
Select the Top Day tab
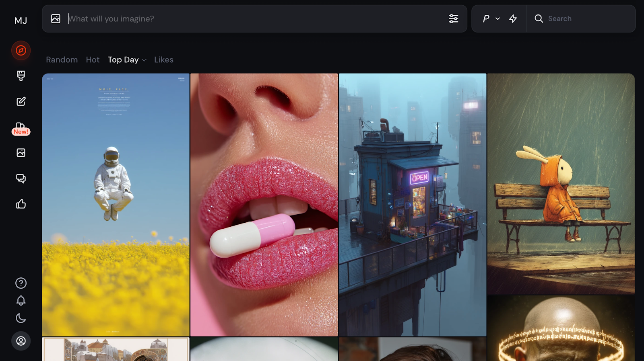[x=123, y=59]
